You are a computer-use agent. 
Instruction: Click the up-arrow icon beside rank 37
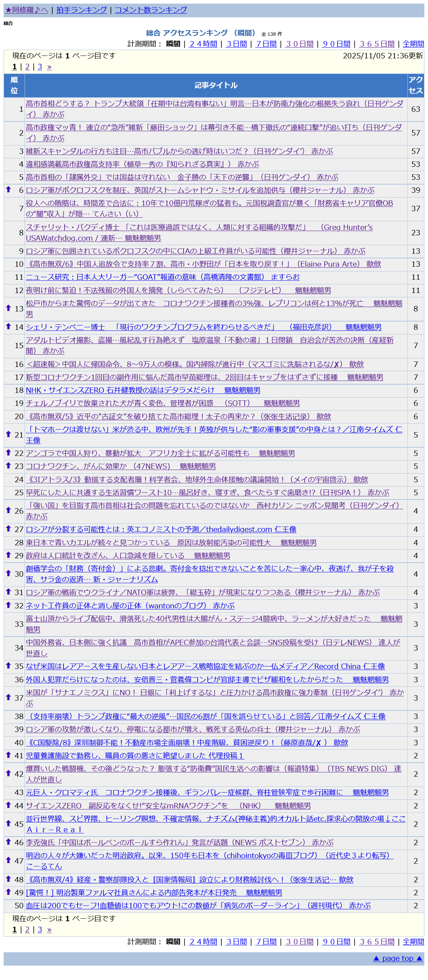coord(8,697)
